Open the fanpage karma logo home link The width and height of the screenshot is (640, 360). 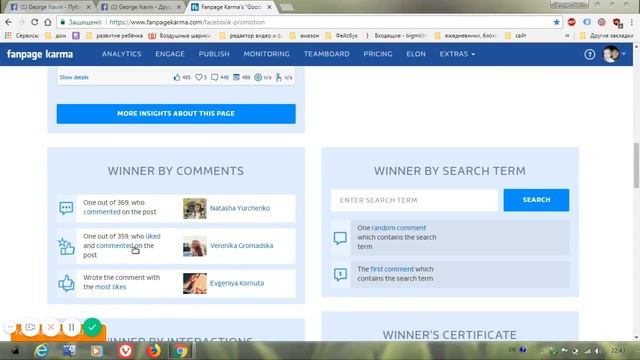click(x=40, y=54)
